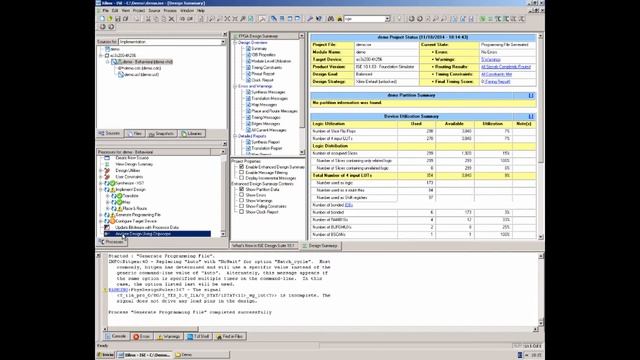Click the demo.ucf file icon in Sources
640x360 pixels.
point(121,75)
